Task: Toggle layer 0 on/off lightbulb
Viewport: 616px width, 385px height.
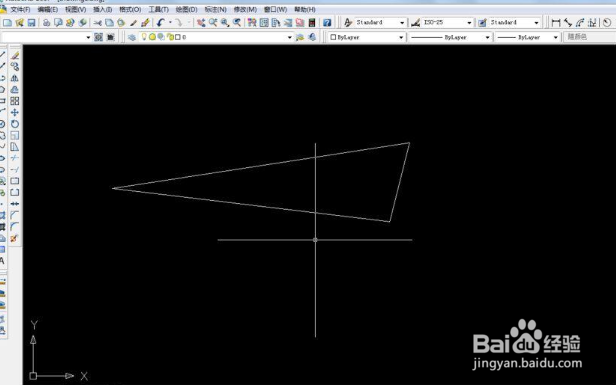Action: coord(144,37)
